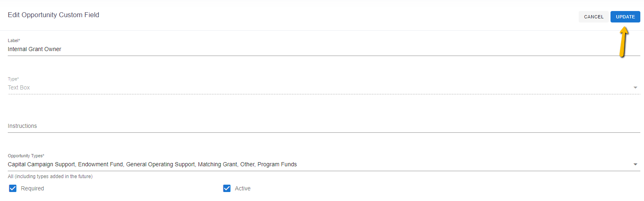Toggle the Active checkbox

[x=227, y=188]
